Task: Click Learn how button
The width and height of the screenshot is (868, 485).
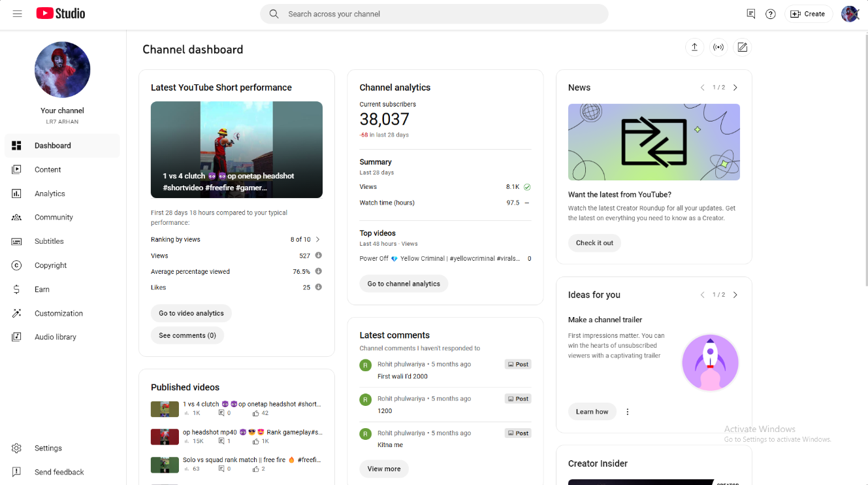Action: point(592,412)
